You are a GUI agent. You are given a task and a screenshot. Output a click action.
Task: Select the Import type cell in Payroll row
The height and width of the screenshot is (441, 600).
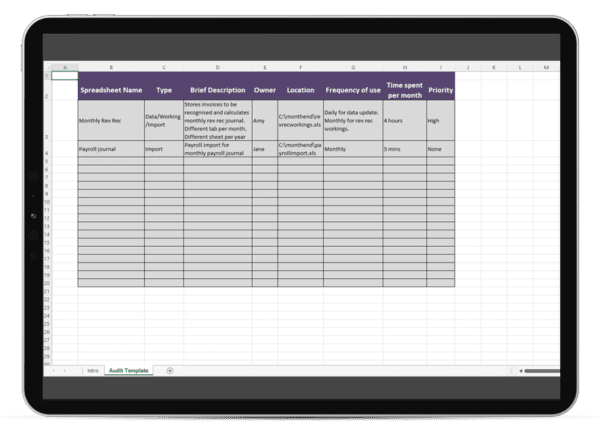coord(164,149)
